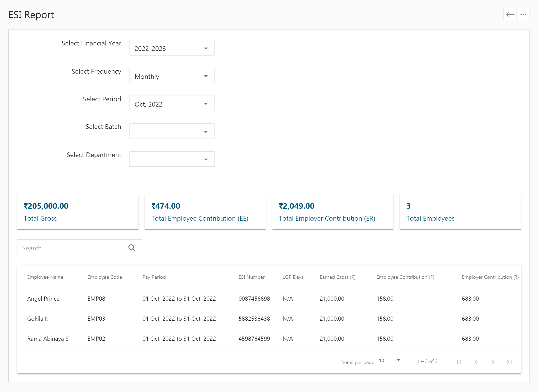Screen dimensions: 538x392
Task: Click employee code EMP08
Action: 96,299
